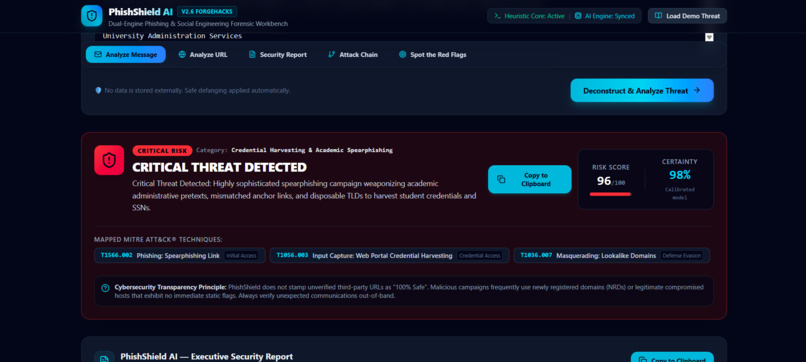Select the T1036.007 Masquerading technique
The image size is (806, 362).
(x=611, y=256)
